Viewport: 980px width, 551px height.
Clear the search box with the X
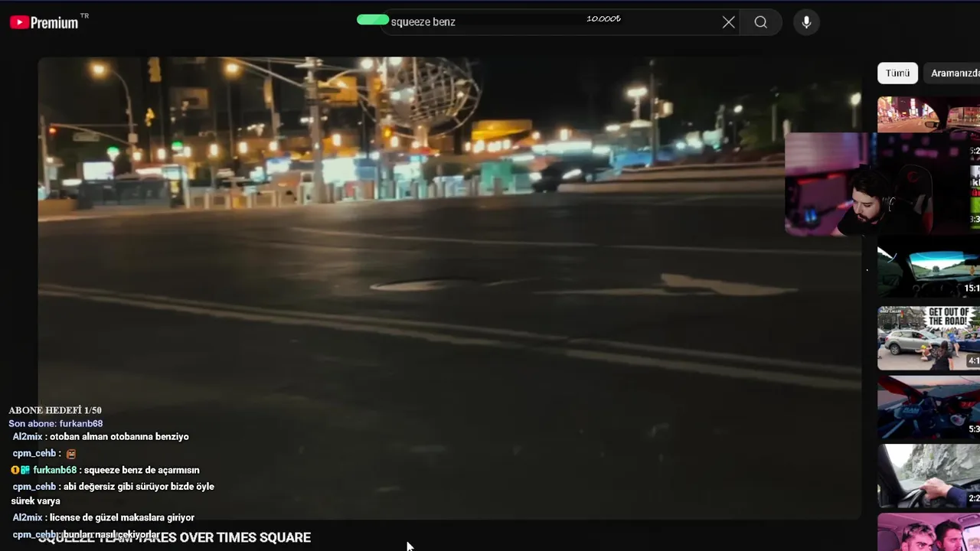click(x=728, y=22)
